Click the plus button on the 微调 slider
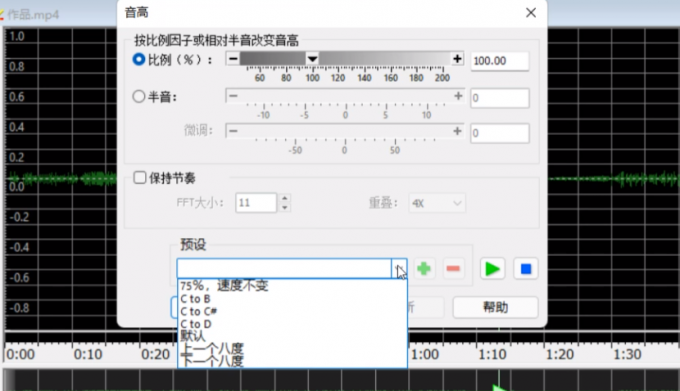 pos(457,131)
